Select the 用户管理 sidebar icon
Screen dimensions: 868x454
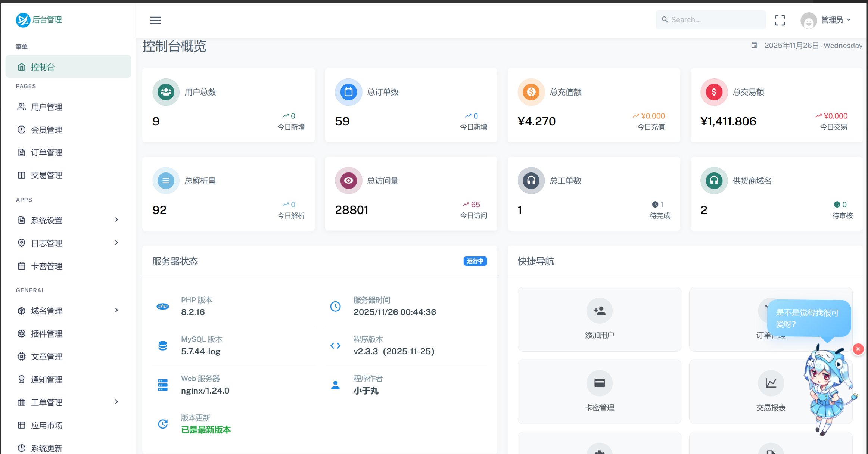[21, 107]
